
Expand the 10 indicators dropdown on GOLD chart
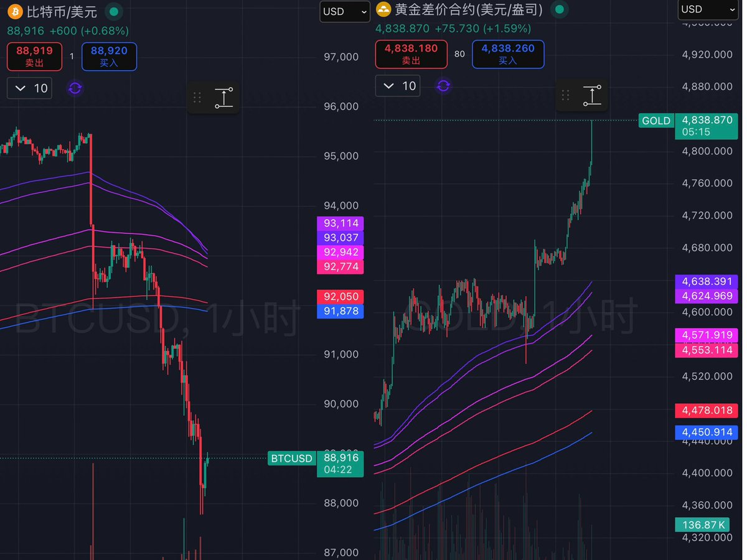pyautogui.click(x=398, y=86)
